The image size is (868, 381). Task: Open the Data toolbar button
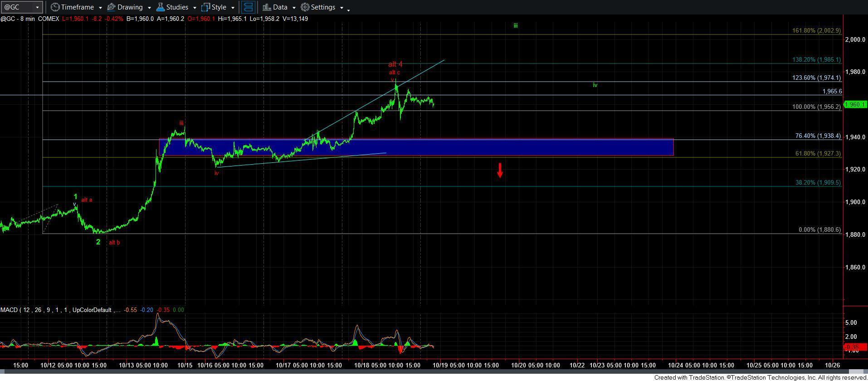coord(275,7)
